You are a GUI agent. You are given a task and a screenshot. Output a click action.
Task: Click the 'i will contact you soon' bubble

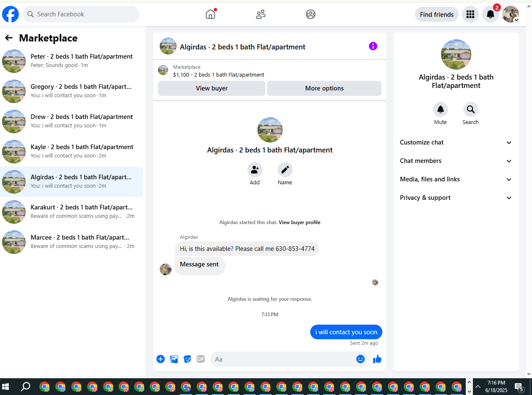coord(346,332)
